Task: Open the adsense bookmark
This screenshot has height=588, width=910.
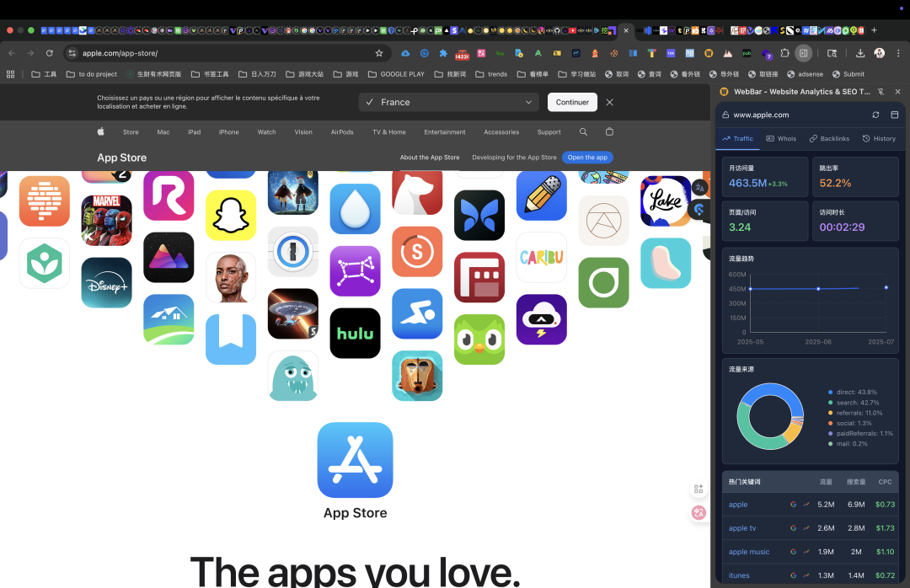Action: (x=805, y=74)
